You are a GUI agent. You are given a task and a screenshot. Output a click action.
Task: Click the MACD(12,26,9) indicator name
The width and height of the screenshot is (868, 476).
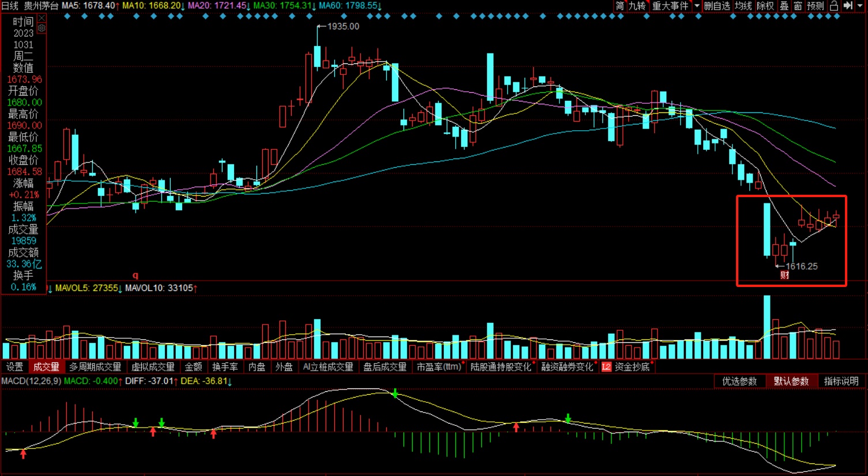click(31, 381)
